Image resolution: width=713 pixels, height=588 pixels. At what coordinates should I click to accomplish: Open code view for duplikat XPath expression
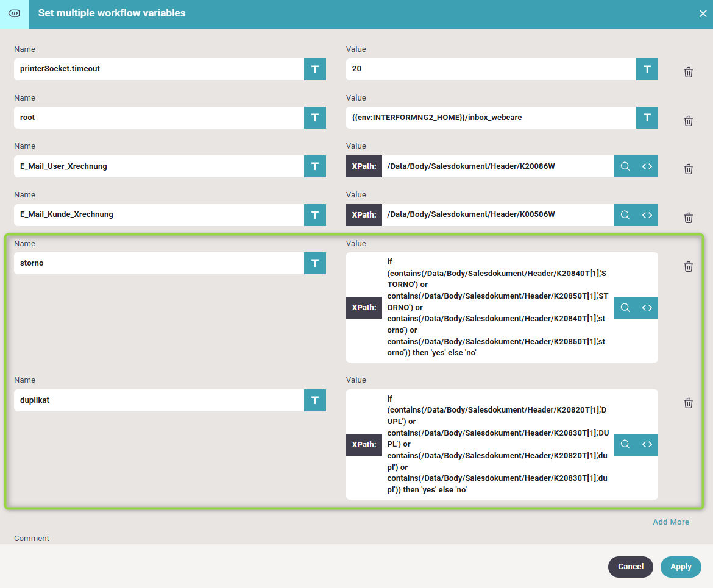coord(647,445)
